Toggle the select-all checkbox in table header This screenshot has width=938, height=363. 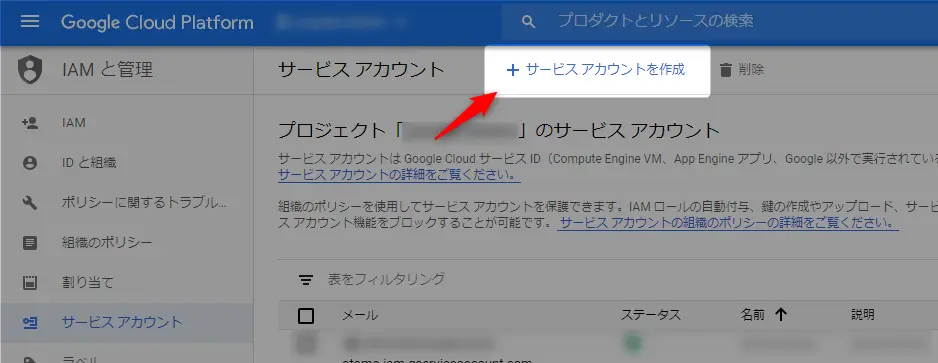click(x=306, y=315)
